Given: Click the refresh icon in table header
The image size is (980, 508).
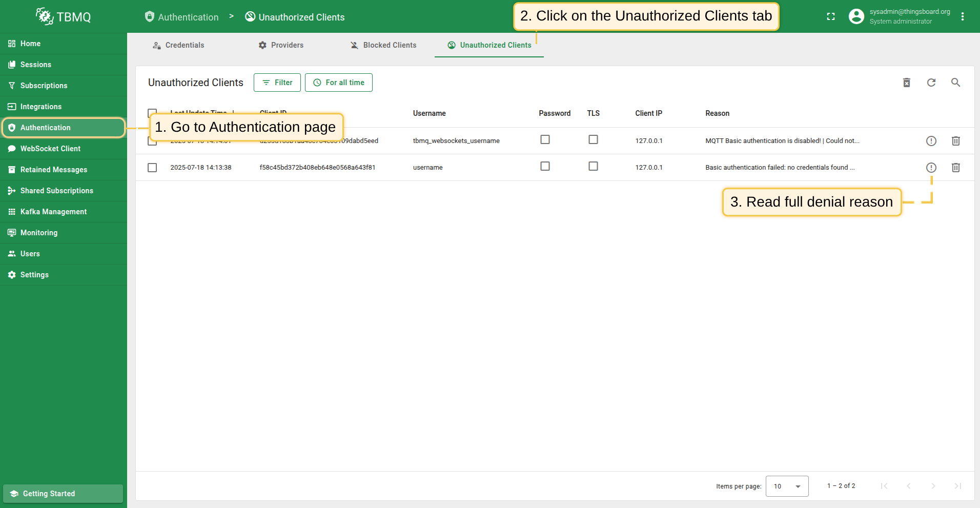Looking at the screenshot, I should [x=931, y=83].
